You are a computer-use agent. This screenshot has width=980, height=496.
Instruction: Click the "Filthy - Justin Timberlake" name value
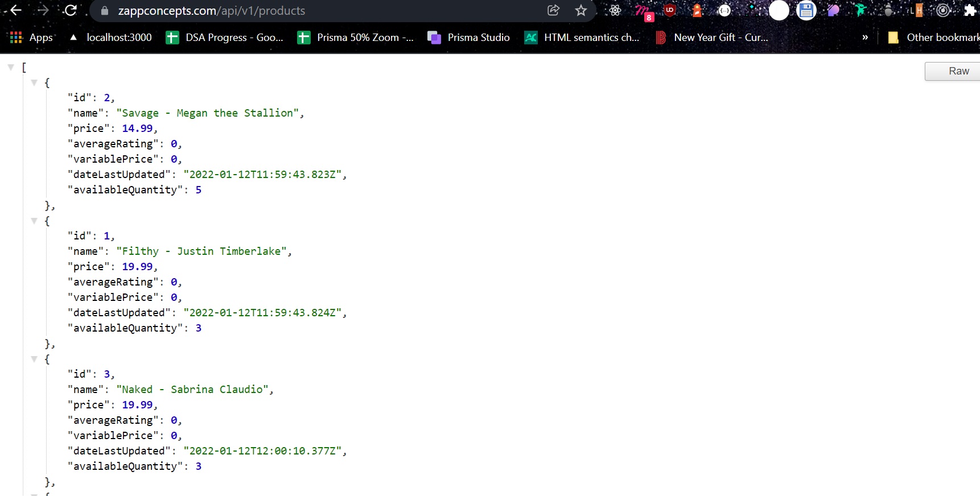(201, 251)
